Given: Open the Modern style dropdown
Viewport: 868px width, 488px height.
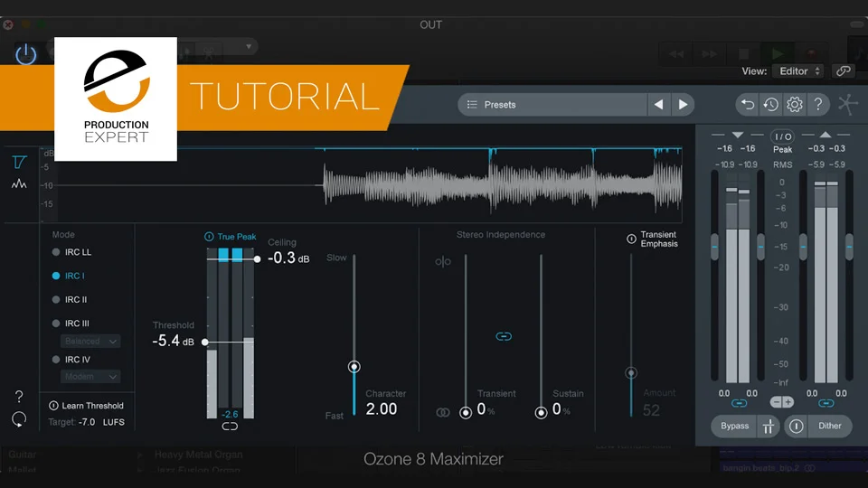Looking at the screenshot, I should 90,376.
